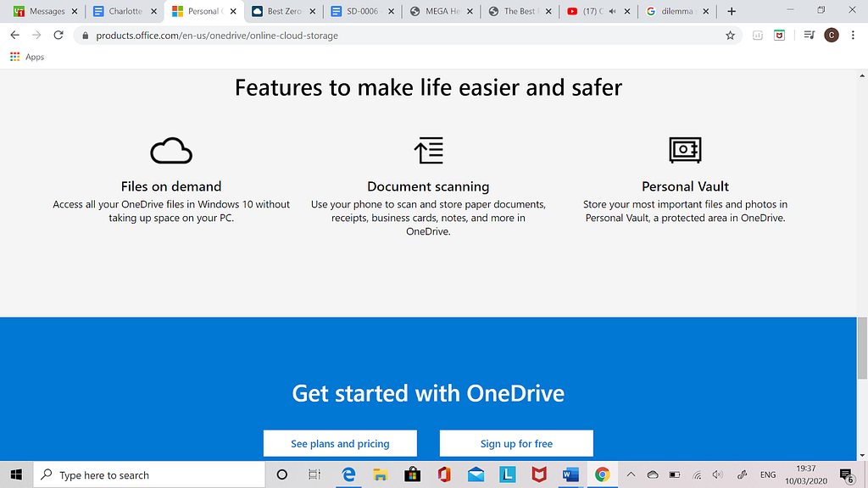Launch Microsoft Edge from the taskbar

pos(348,474)
